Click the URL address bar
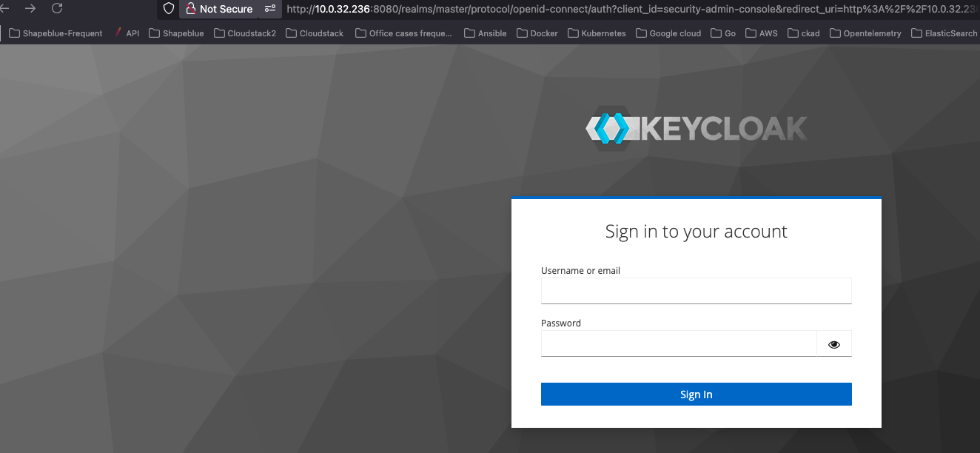This screenshot has height=453, width=980. [x=629, y=9]
